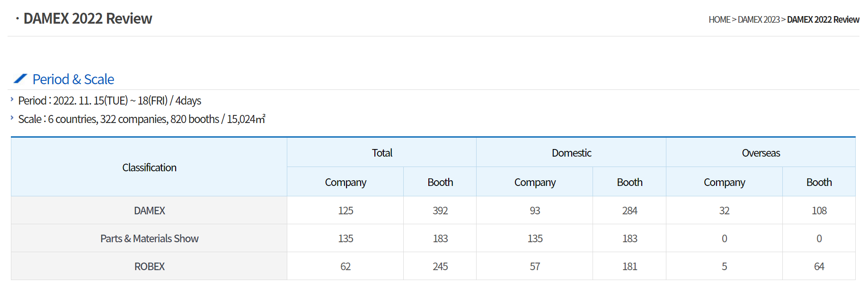
Task: Click the Company subheader under Domestic
Action: pos(535,182)
